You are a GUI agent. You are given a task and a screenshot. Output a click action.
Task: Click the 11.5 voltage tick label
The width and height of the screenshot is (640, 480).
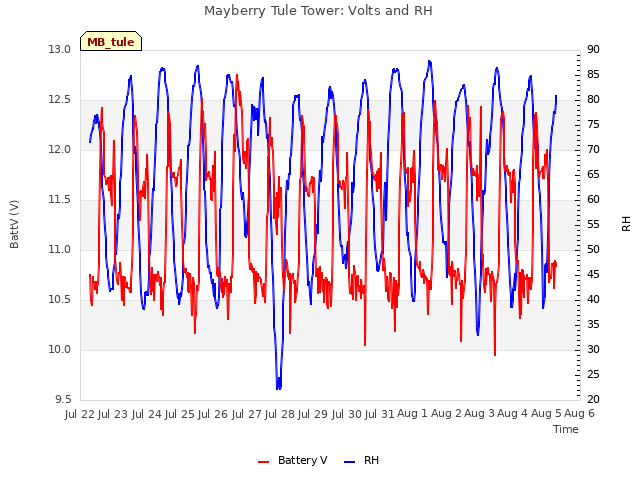pos(60,200)
